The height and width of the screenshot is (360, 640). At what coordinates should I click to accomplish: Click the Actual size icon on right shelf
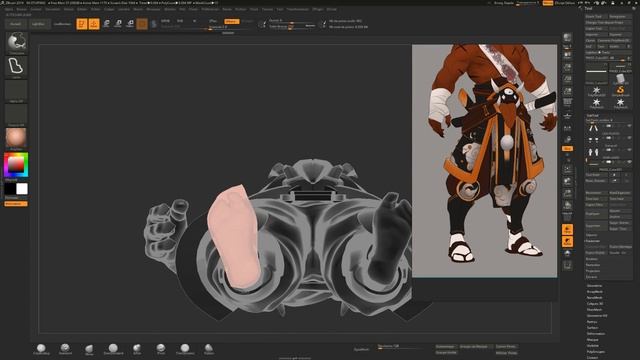567,79
